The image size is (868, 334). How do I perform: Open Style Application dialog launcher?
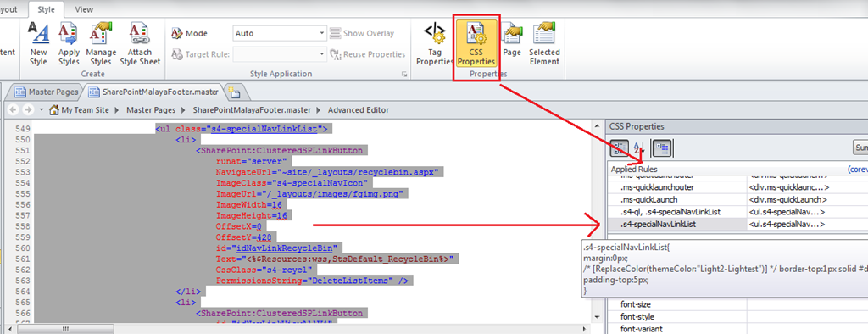(403, 74)
